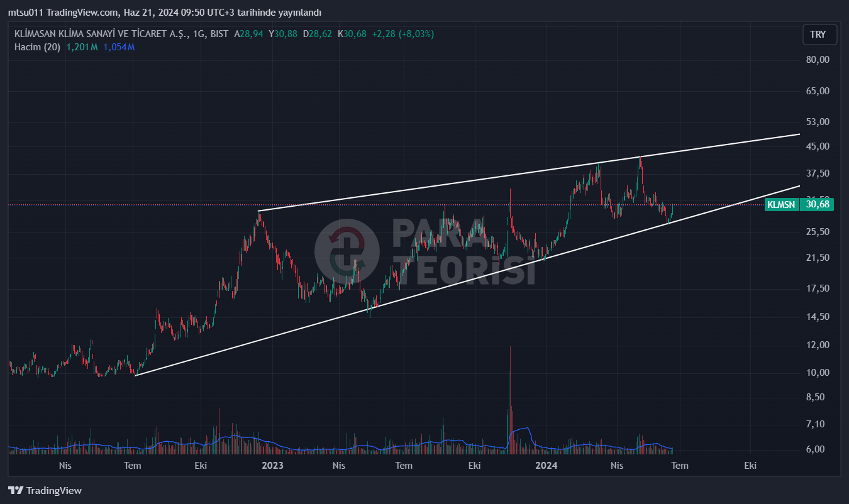The width and height of the screenshot is (849, 504).
Task: Click the volume average value 1,054M
Action: tap(119, 47)
